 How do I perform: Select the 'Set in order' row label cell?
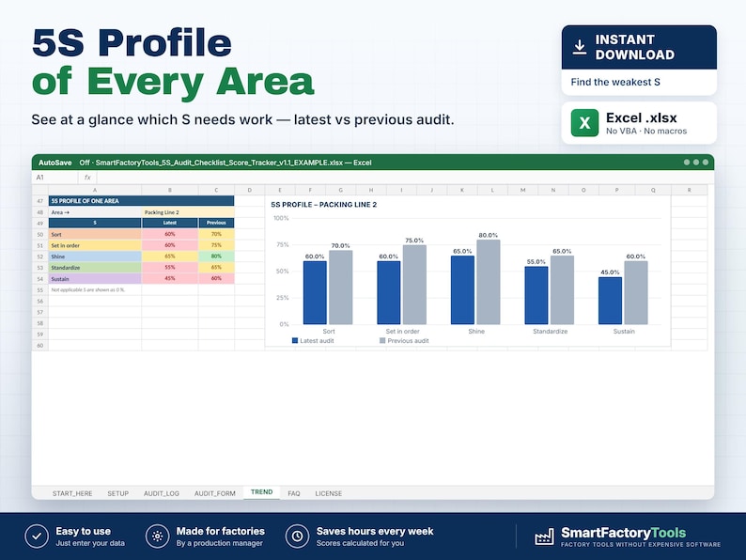(x=95, y=245)
